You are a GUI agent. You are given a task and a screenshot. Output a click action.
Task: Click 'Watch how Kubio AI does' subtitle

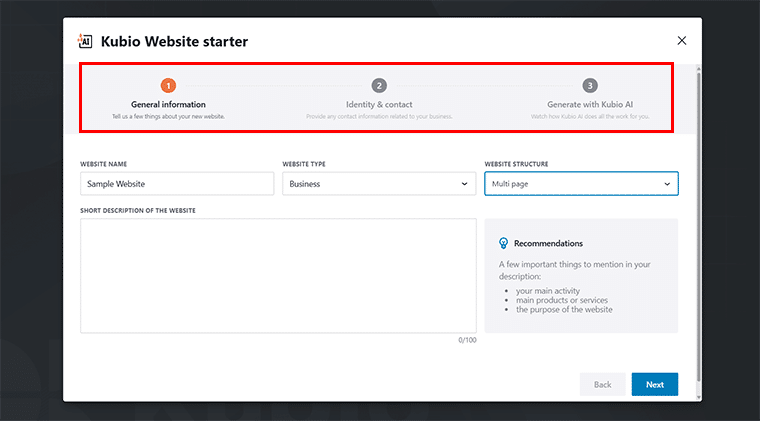pyautogui.click(x=590, y=116)
